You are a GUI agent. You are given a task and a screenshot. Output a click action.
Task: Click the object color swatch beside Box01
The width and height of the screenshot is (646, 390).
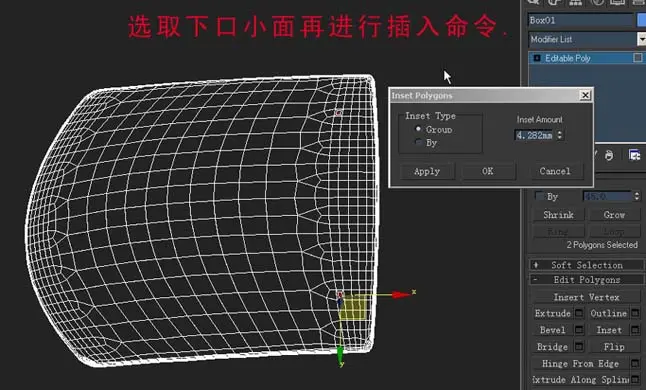[x=641, y=20]
